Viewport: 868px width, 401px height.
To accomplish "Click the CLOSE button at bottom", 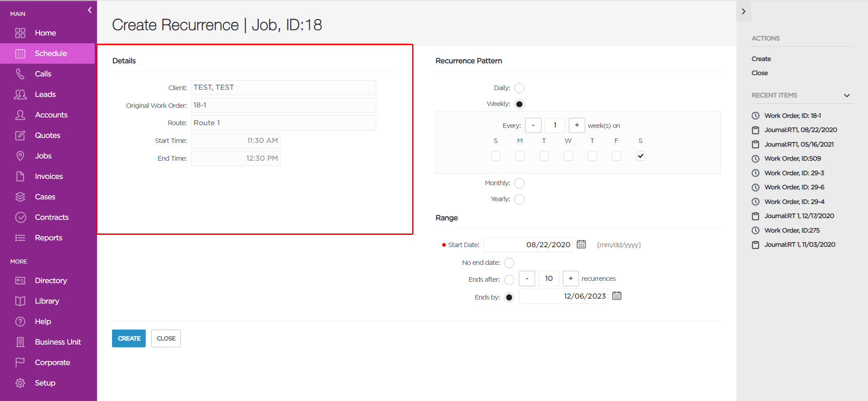I will tap(166, 338).
